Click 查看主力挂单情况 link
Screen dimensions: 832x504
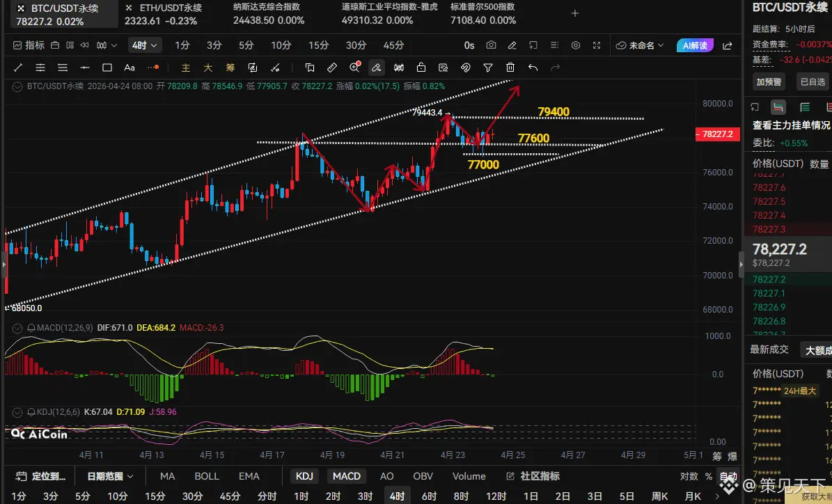tap(791, 125)
